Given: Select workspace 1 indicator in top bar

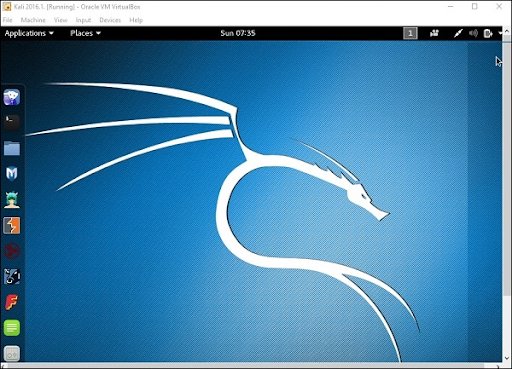Looking at the screenshot, I should 410,33.
